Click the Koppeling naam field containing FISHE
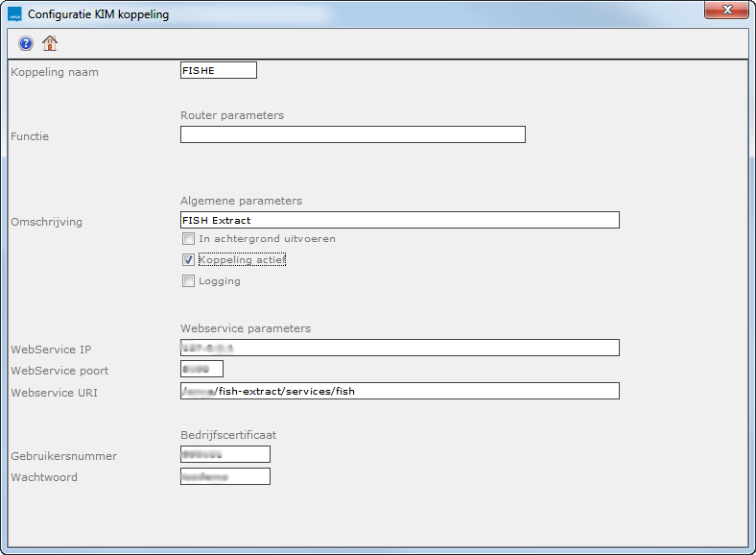This screenshot has height=555, width=756. coord(218,70)
